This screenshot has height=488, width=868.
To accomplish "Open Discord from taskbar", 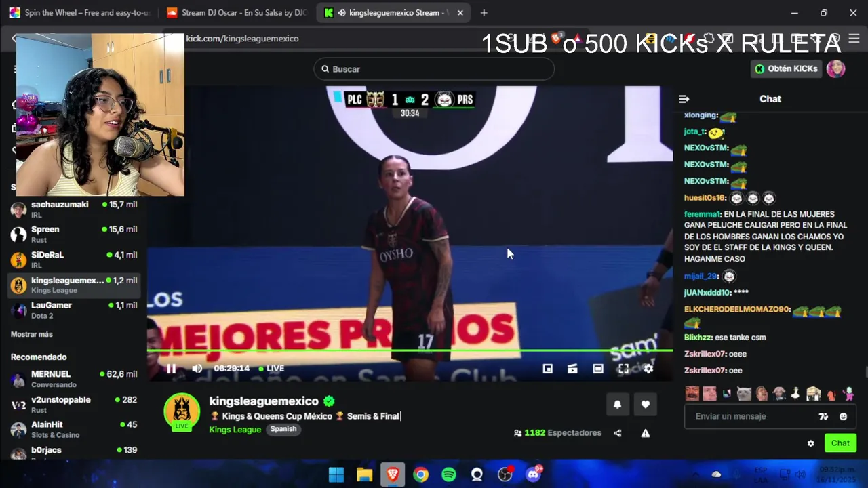I will coord(533,474).
